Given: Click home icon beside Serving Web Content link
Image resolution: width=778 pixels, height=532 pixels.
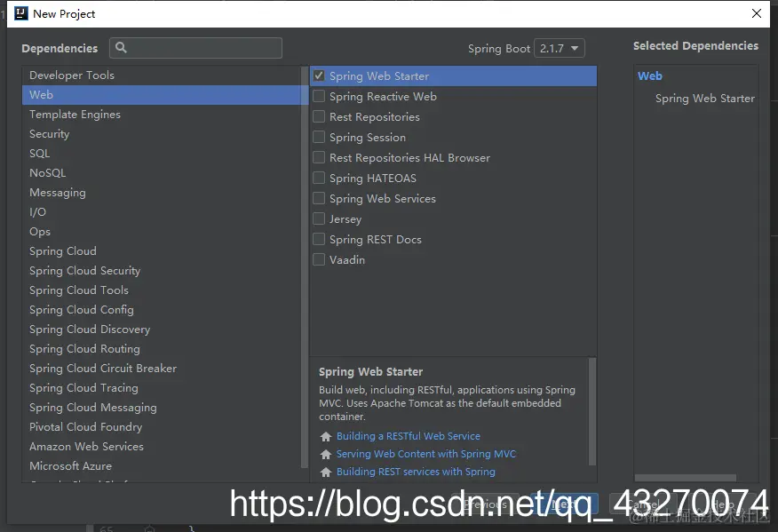Looking at the screenshot, I should click(325, 454).
